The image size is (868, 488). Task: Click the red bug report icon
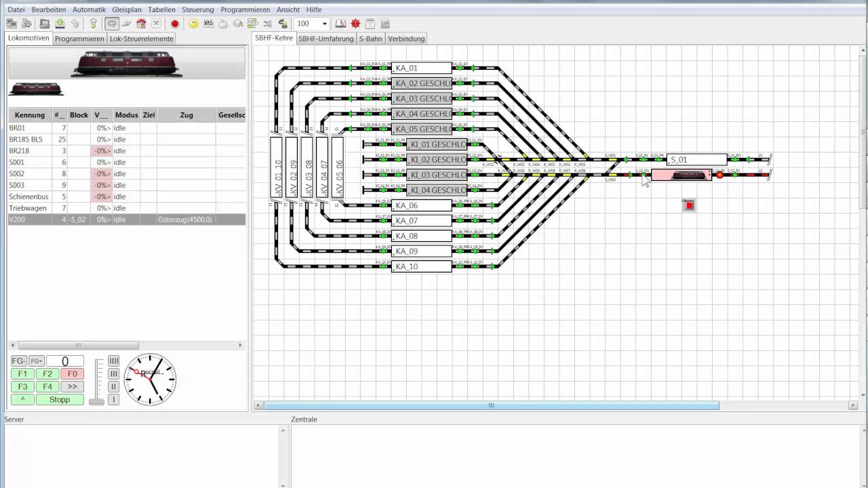[x=355, y=24]
